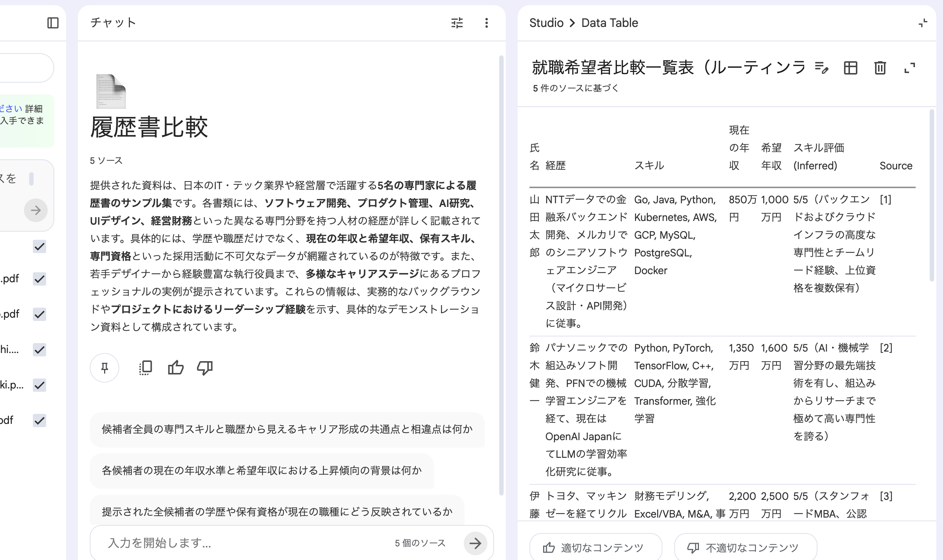Toggle the select all sources checkbox

point(39,247)
